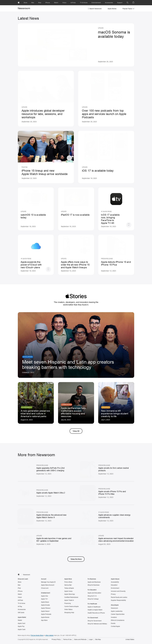Open the Entertainment menu item

coord(96,3)
